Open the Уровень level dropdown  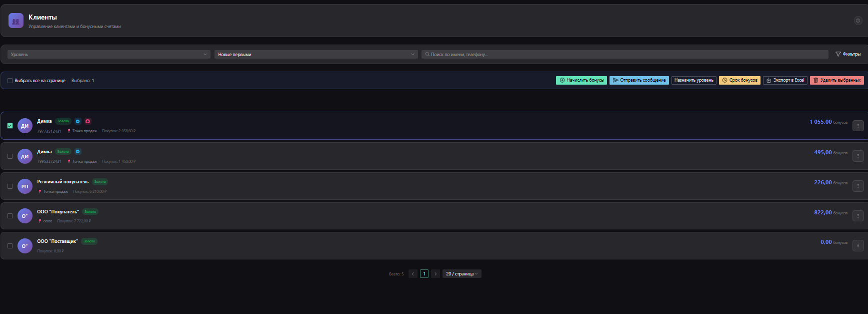(109, 54)
